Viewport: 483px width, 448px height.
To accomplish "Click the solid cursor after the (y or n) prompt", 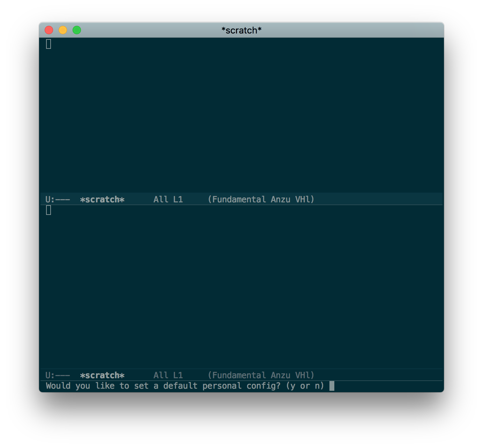I will (332, 386).
